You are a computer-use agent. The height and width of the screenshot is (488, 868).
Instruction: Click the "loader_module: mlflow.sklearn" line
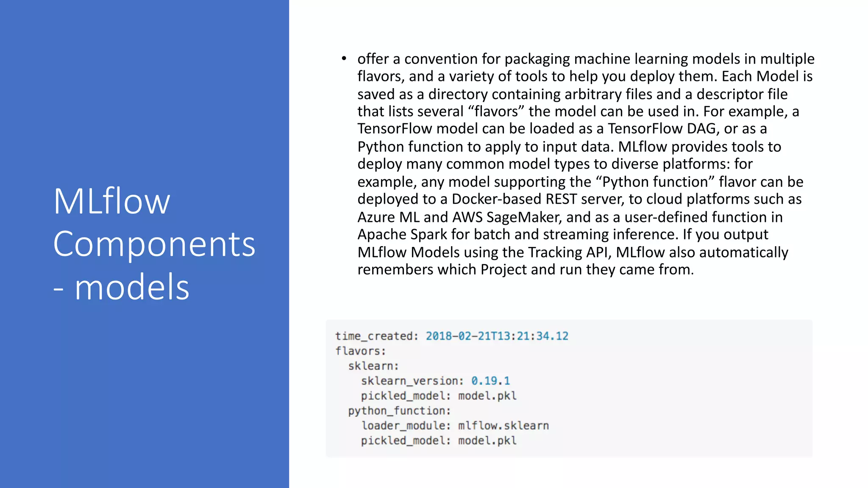click(455, 426)
